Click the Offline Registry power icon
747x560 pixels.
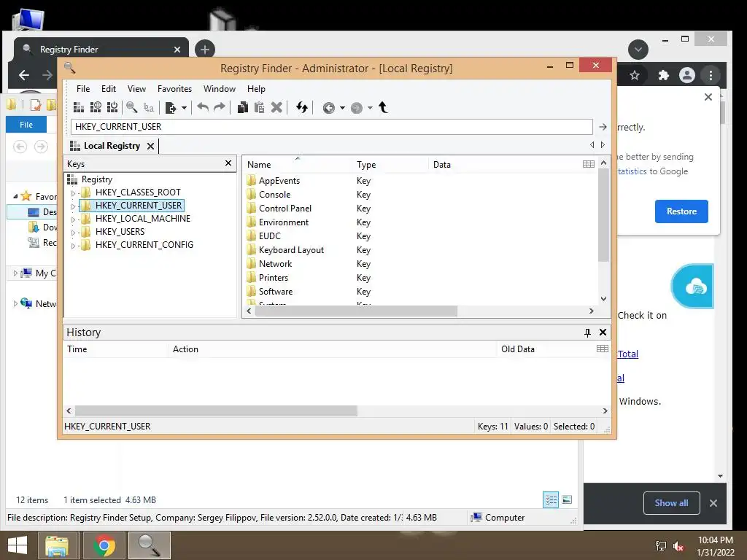(112, 108)
